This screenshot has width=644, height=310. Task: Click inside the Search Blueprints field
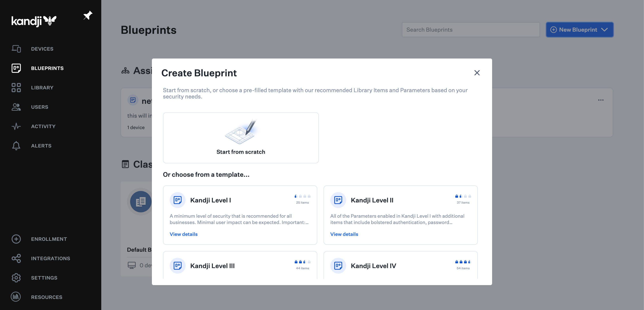click(471, 29)
